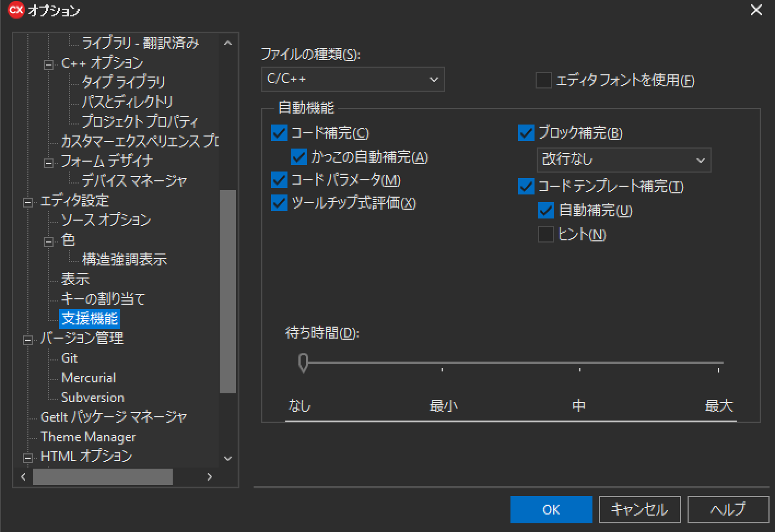Enable エディタ フォントを使用 checkbox
This screenshot has height=532, width=775.
544,81
